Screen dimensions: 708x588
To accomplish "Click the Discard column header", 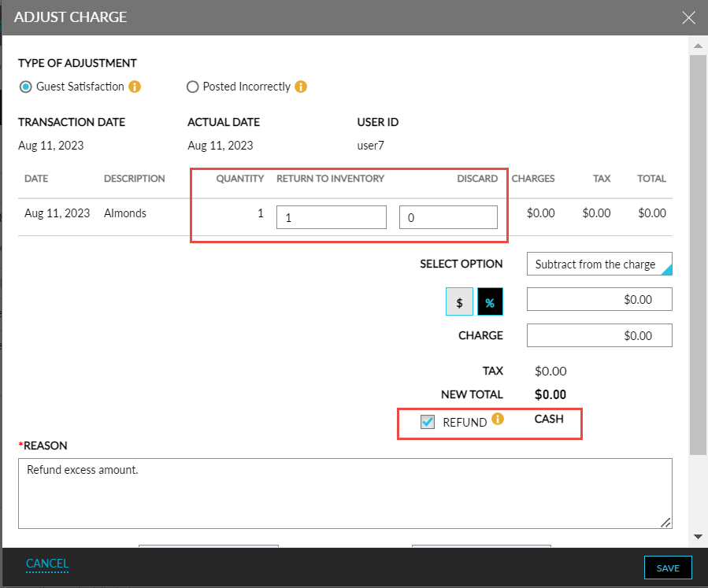I will [x=476, y=178].
